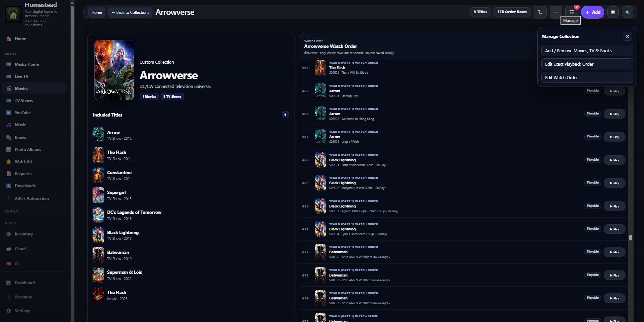Open Superman & Lois title
This screenshot has height=322, width=644.
pyautogui.click(x=191, y=275)
